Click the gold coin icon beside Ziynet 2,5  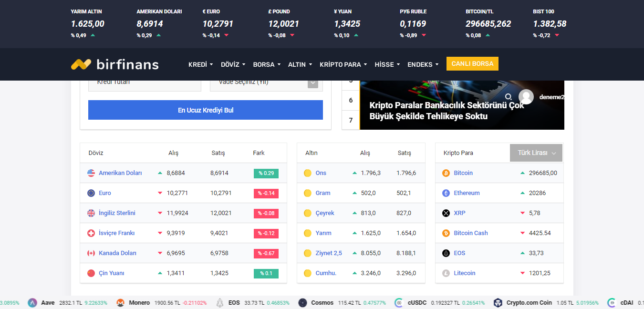pos(308,253)
